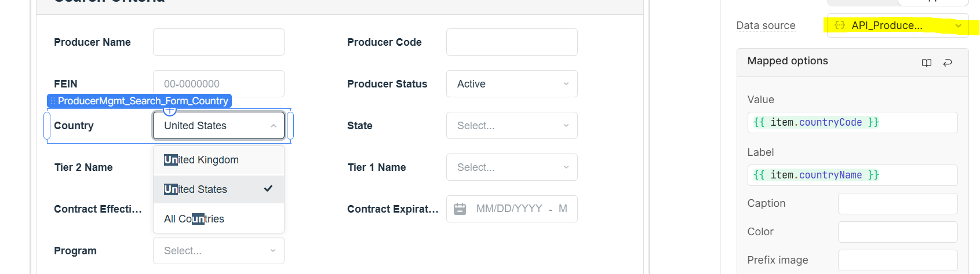Click the Producer Name text field

point(218,42)
